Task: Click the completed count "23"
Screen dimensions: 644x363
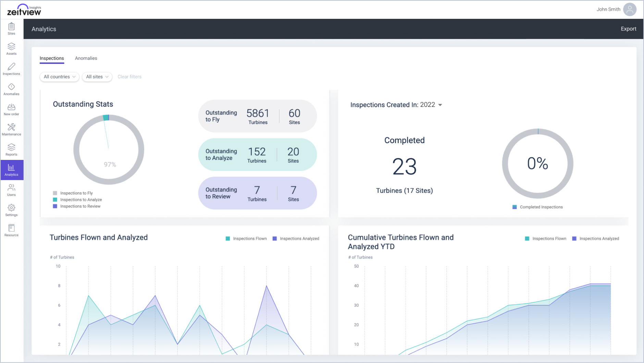Action: pyautogui.click(x=405, y=167)
